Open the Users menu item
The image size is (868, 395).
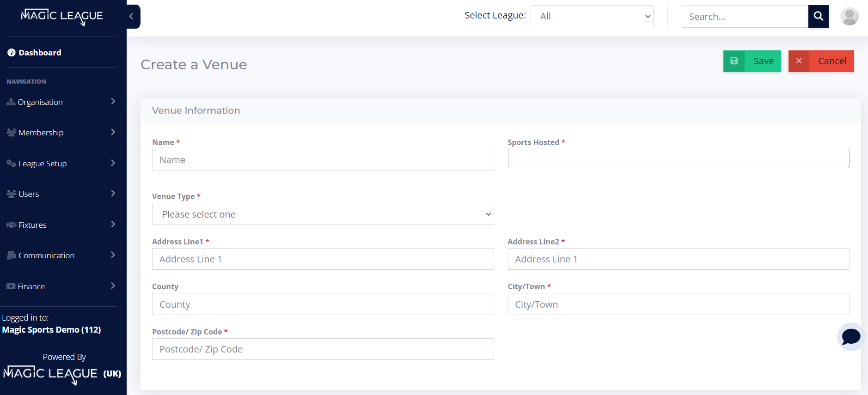(x=62, y=194)
